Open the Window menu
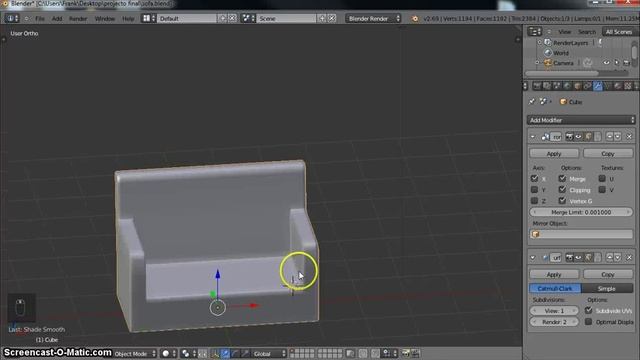The height and width of the screenshot is (360, 640). 104,19
